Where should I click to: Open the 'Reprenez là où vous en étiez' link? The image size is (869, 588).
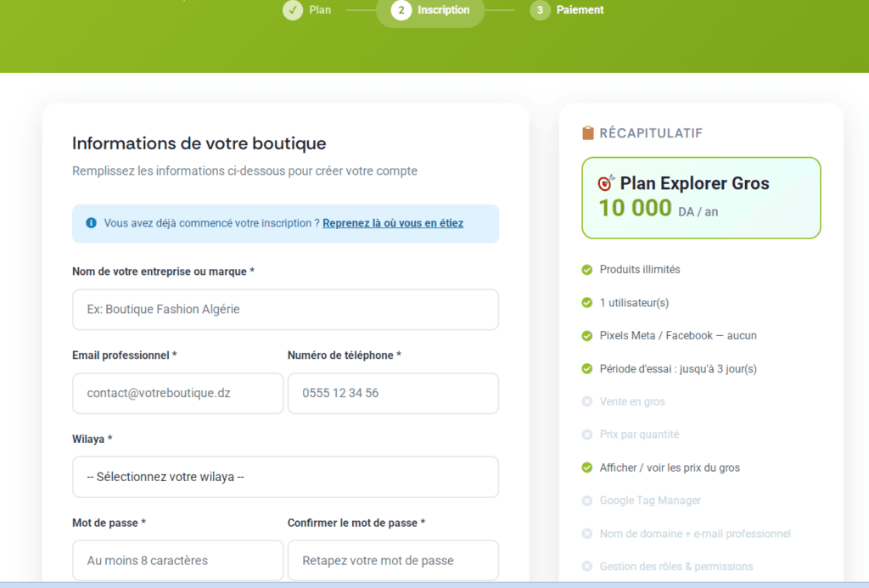point(393,223)
